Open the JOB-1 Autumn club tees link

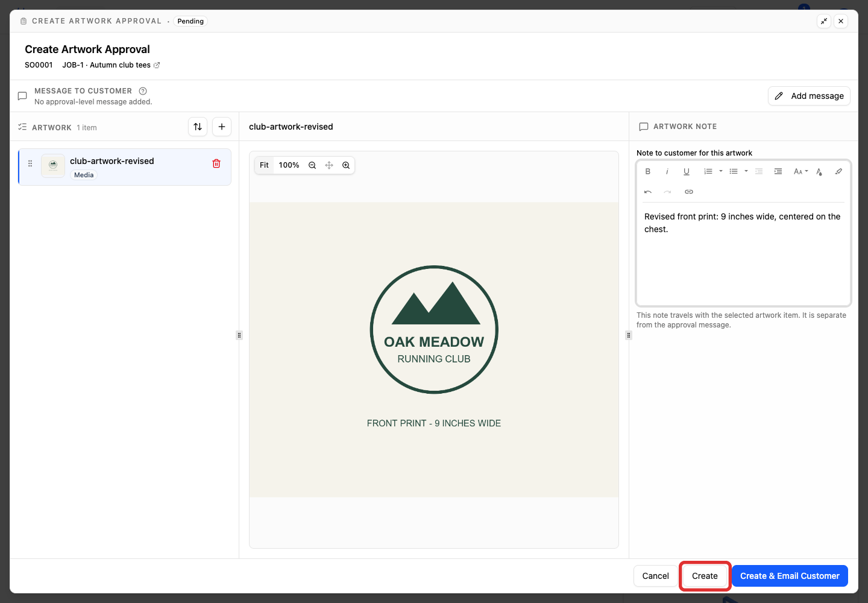(111, 65)
